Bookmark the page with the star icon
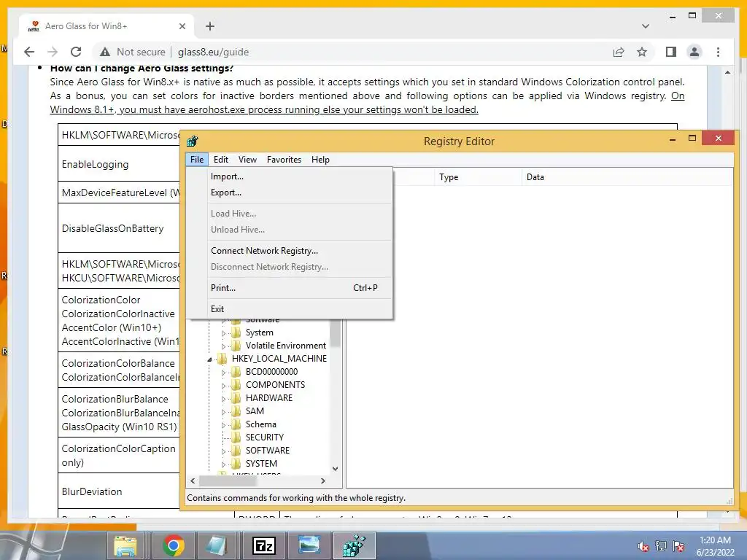Image resolution: width=747 pixels, height=560 pixels. pos(642,52)
